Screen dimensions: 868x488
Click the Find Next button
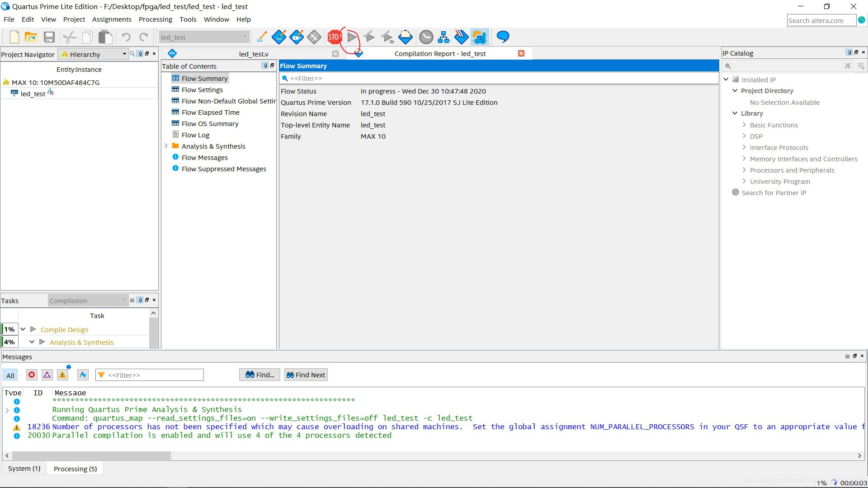(x=306, y=375)
